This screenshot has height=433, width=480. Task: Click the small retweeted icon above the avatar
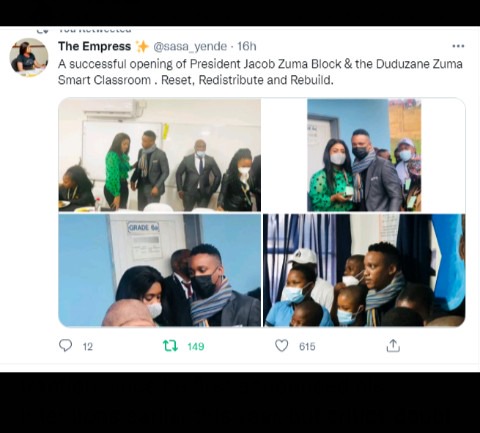click(42, 30)
